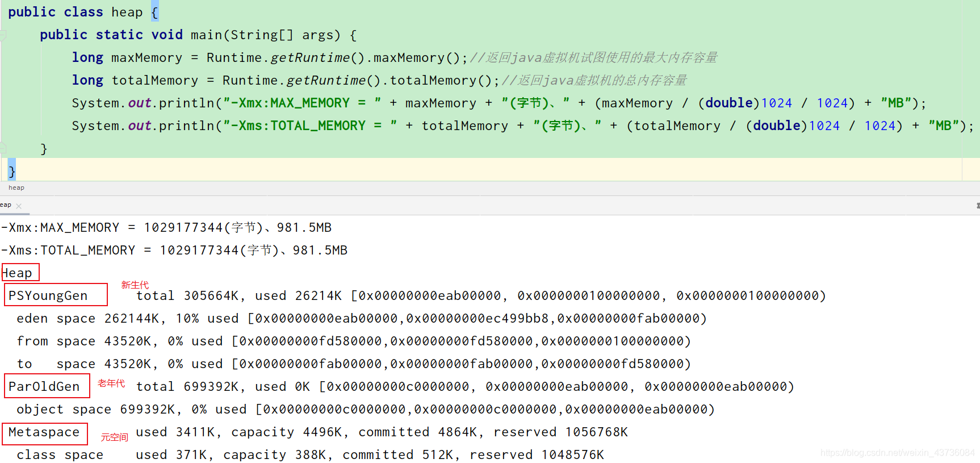Click 'used 3411K, capacity 4496K' text

point(239,432)
